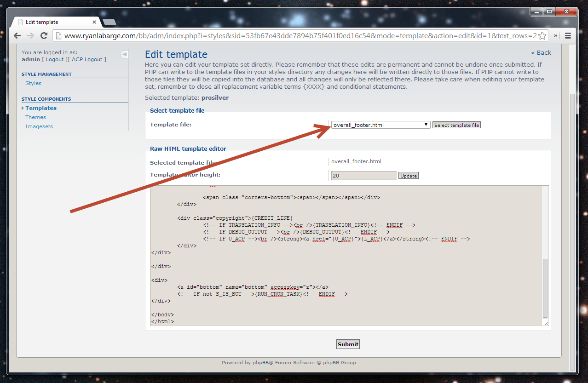Image resolution: width=588 pixels, height=383 pixels.
Task: Click the Submit button
Action: click(x=348, y=344)
